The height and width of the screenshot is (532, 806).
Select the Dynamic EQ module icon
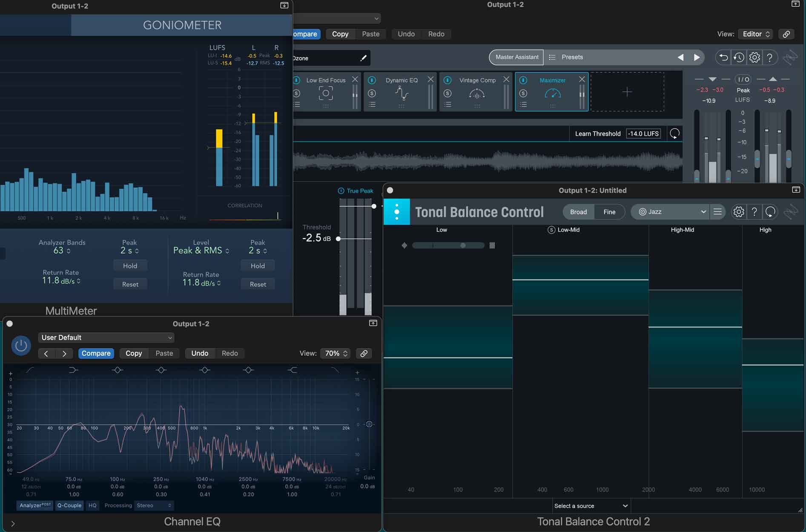(x=401, y=93)
